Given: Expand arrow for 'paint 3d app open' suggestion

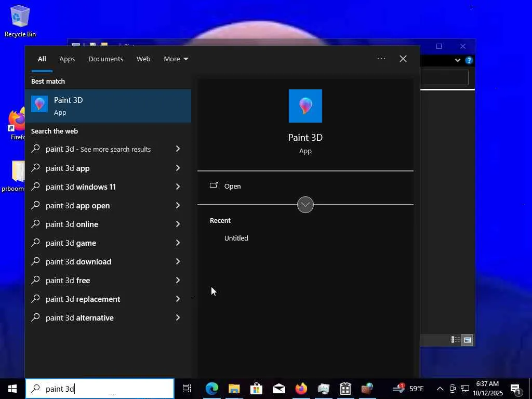Looking at the screenshot, I should 178,205.
